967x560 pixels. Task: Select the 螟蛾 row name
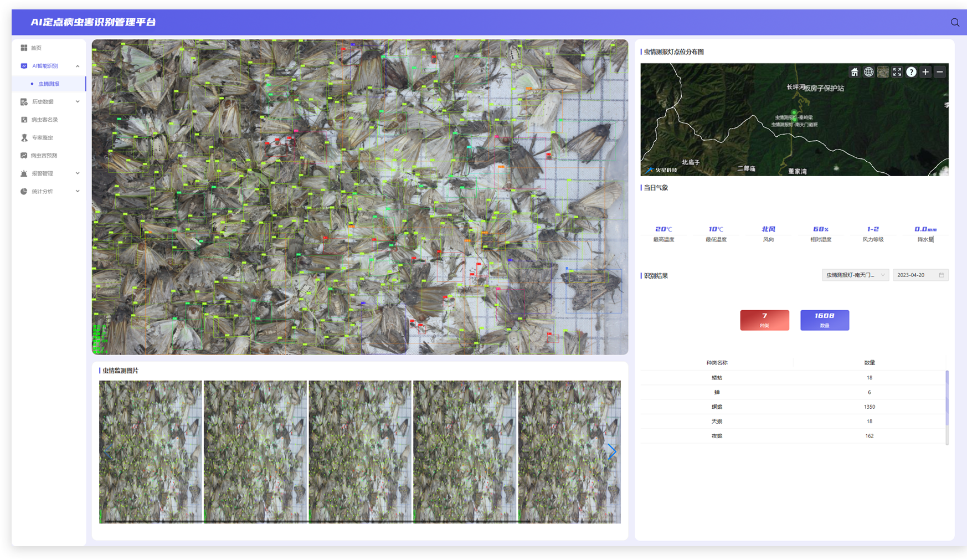point(717,407)
